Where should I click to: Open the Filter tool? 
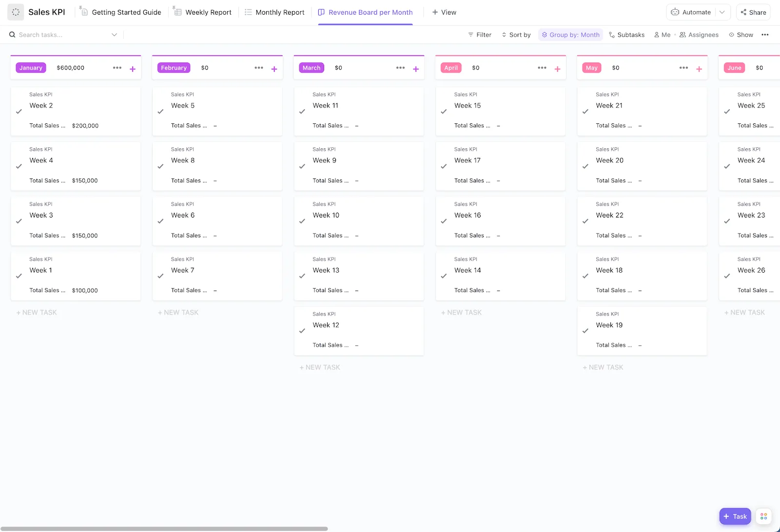pyautogui.click(x=480, y=35)
